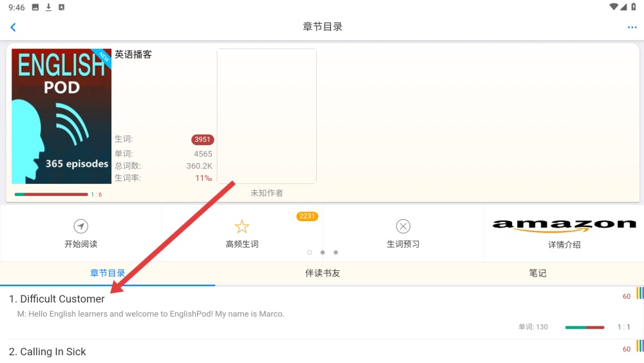Select the third page indicator dot
644x363 pixels.
336,253
